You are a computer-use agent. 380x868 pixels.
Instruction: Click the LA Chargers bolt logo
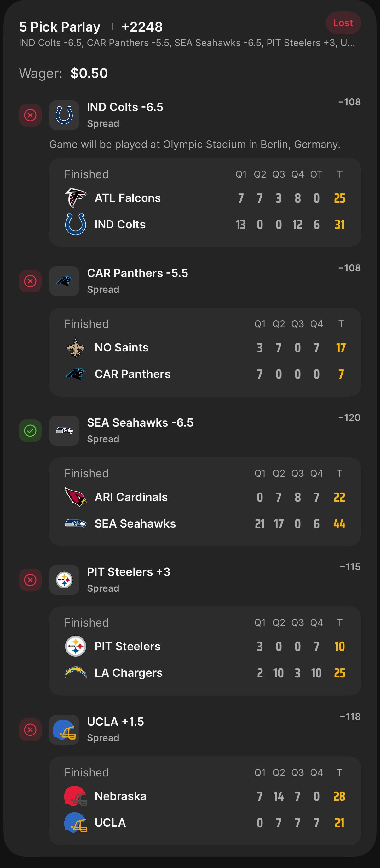pos(75,673)
